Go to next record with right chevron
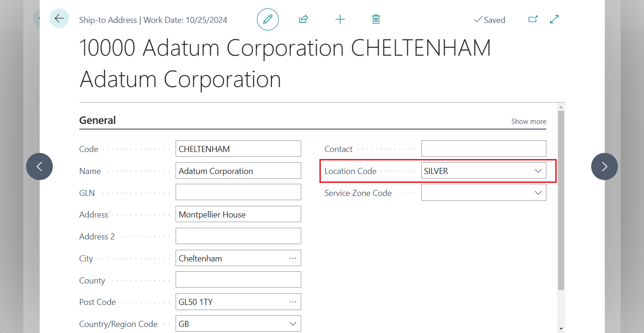 (x=604, y=166)
